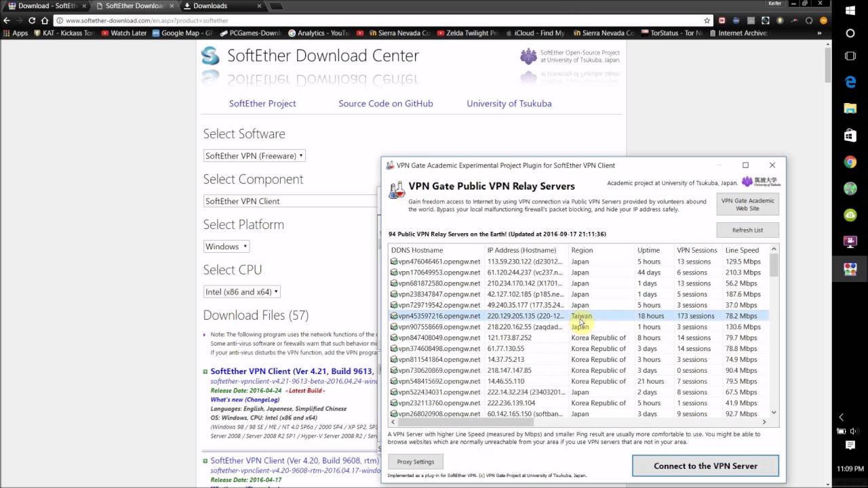Click server icon for vpn847408049.opengw.net

394,338
